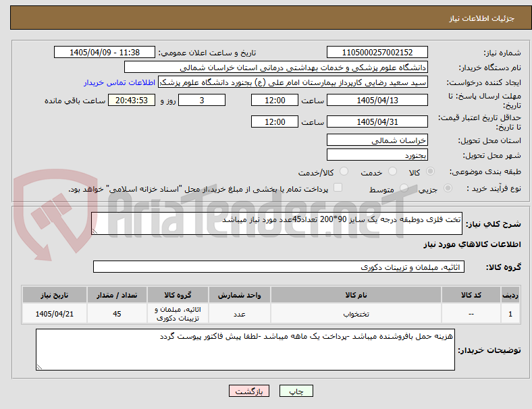Click the announcement date field 1405/04/09 - 11:38
Image resolution: width=532 pixels, height=409 pixels.
105,52
